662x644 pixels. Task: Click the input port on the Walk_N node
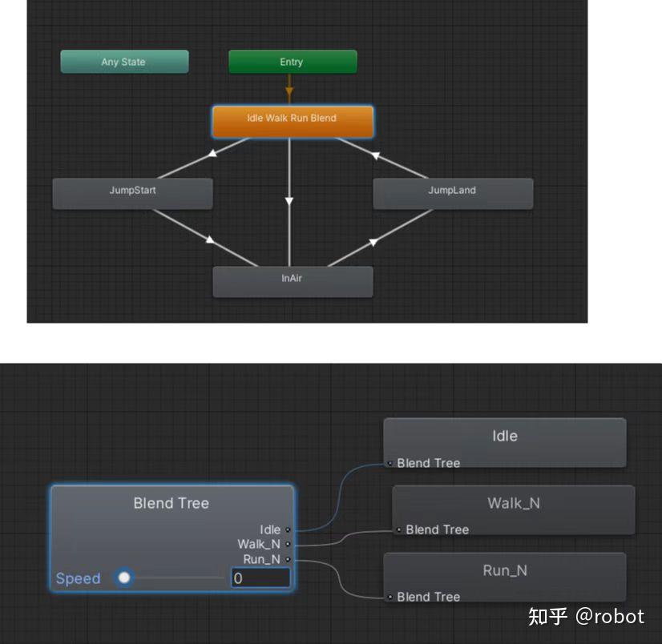398,529
